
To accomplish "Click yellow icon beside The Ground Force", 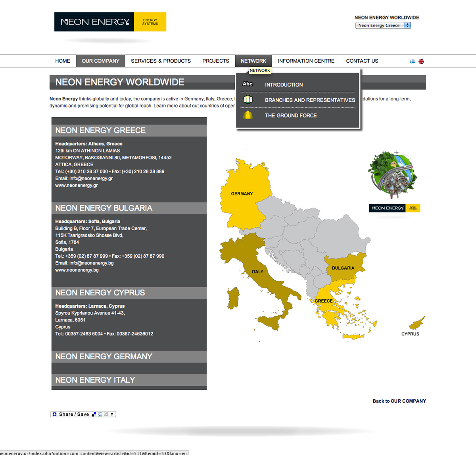I will [x=248, y=115].
